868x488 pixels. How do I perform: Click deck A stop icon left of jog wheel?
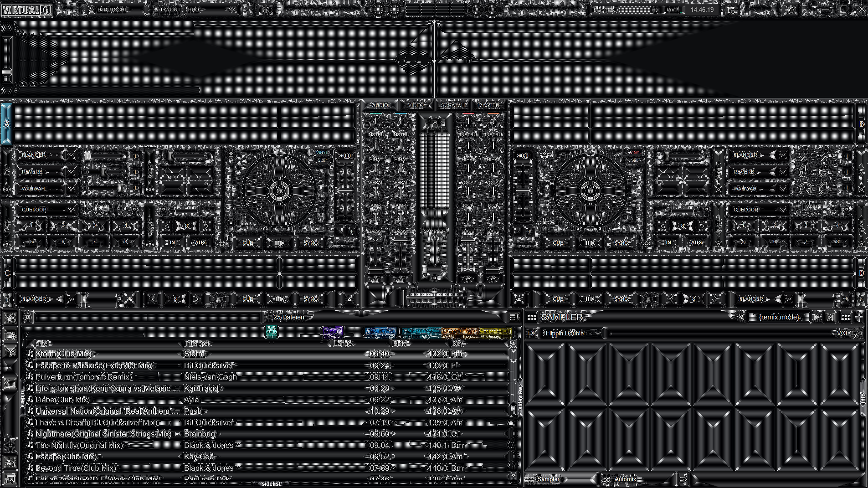click(x=231, y=223)
